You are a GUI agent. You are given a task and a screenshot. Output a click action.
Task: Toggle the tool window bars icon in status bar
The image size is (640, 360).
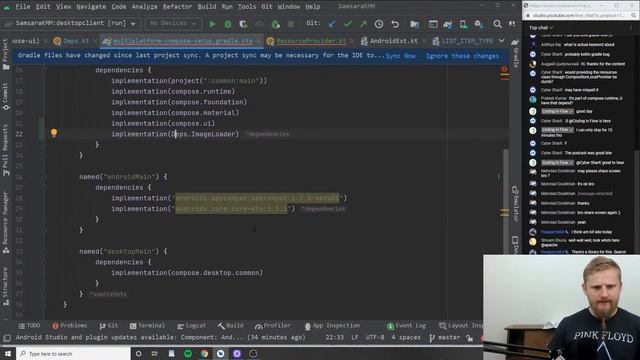[x=7, y=338]
